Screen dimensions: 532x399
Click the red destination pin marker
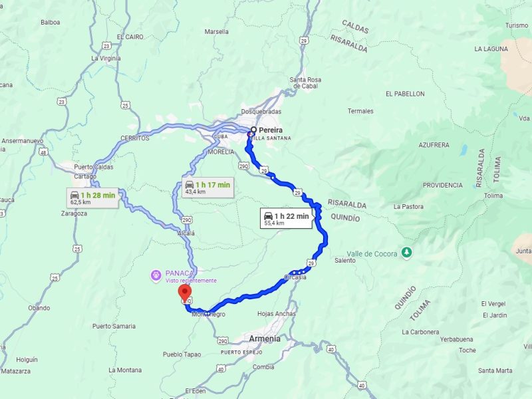185,293
